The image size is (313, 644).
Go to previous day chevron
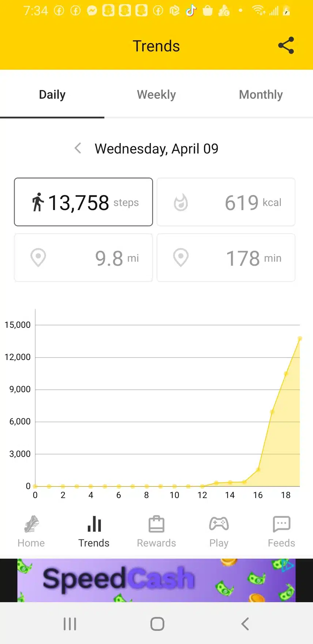pos(78,148)
